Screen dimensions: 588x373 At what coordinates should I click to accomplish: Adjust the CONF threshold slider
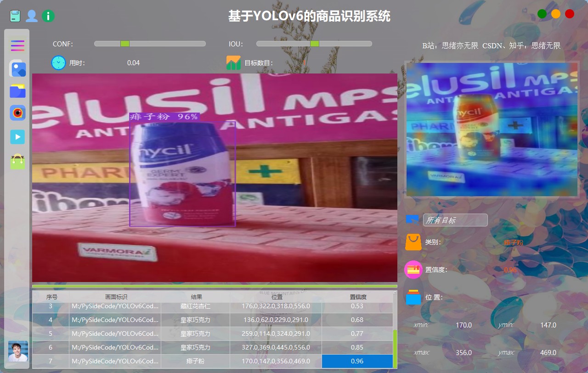(x=150, y=44)
